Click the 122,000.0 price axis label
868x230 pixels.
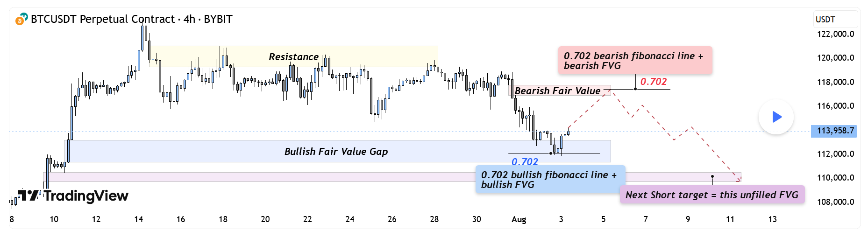click(x=835, y=34)
